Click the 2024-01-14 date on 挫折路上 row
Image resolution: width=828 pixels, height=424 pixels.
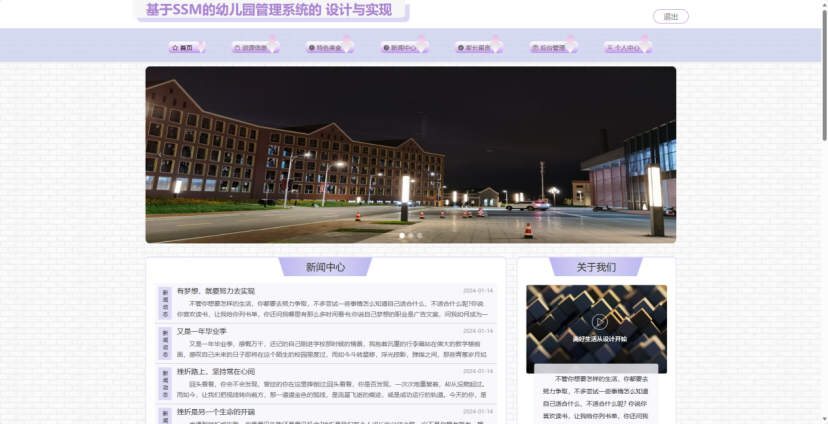pos(478,371)
